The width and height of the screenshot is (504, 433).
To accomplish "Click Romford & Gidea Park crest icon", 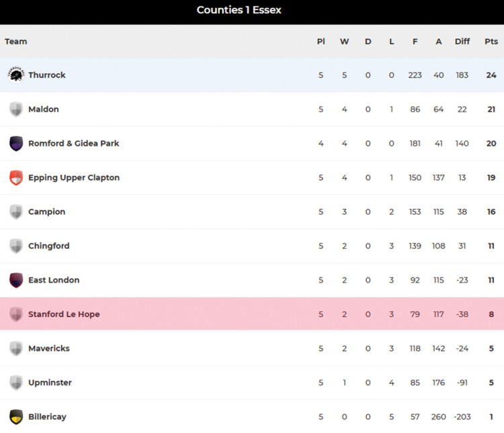I will point(16,144).
